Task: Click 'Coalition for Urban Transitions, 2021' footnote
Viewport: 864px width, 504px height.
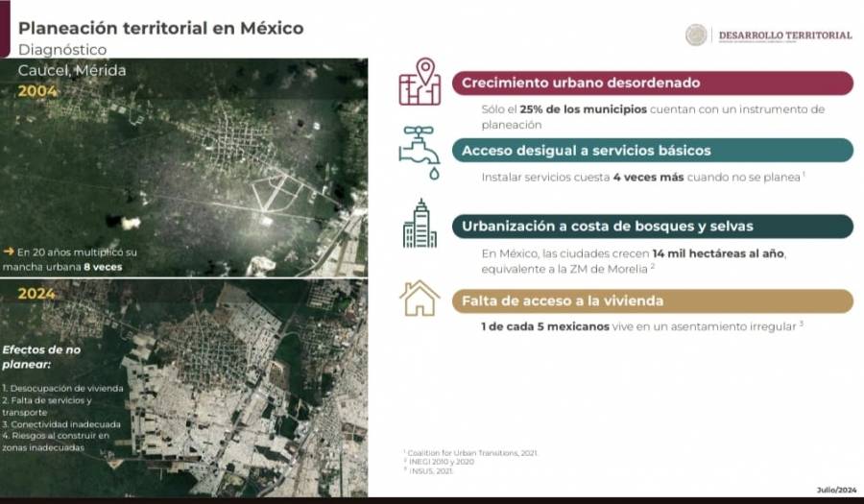Action: click(471, 453)
